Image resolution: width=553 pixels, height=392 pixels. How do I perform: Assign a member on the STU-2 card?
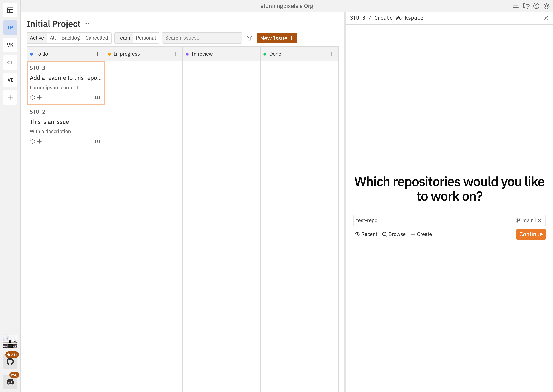pyautogui.click(x=98, y=141)
